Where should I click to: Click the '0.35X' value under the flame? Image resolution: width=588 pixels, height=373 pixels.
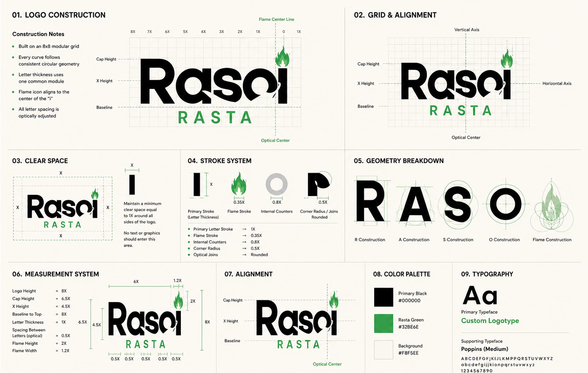(239, 202)
